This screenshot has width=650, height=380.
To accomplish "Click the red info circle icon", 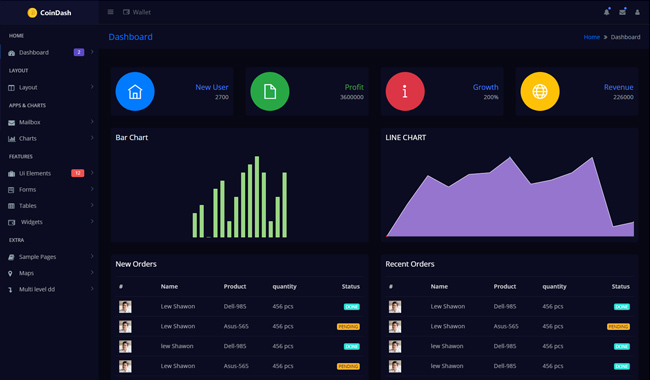I will pyautogui.click(x=405, y=92).
